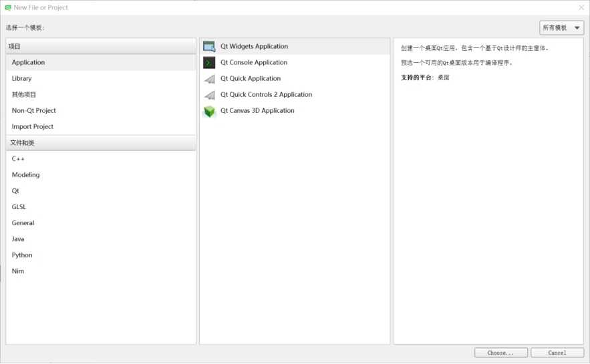Click the 选择一个模板 label

[x=25, y=28]
